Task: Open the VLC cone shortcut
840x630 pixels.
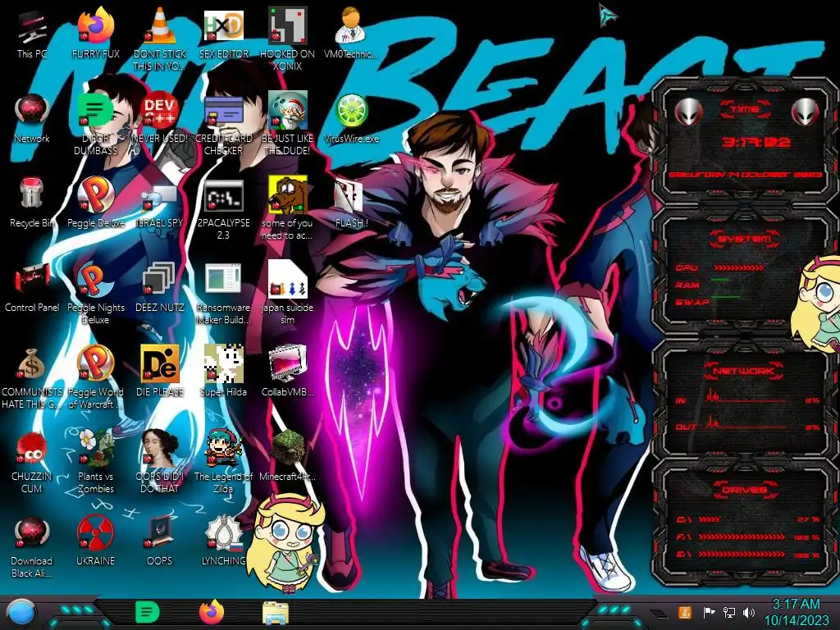Action: tap(159, 39)
